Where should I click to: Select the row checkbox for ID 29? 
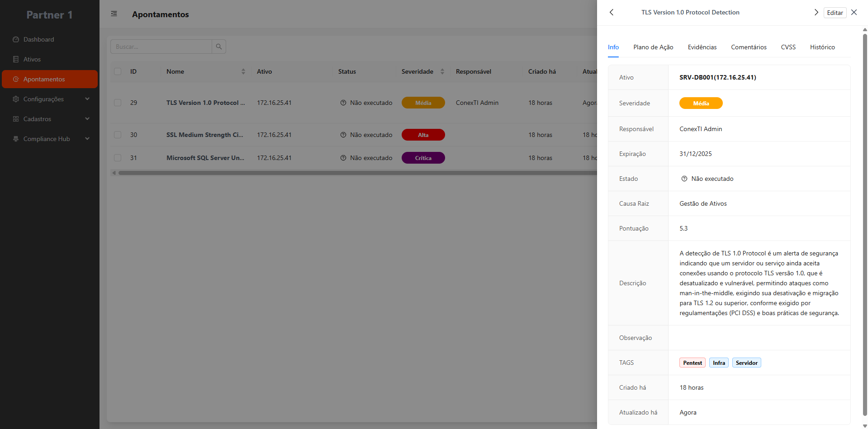coord(118,103)
